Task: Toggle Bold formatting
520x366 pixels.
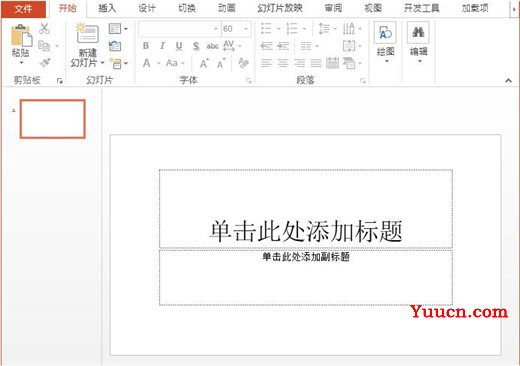Action: (146, 46)
